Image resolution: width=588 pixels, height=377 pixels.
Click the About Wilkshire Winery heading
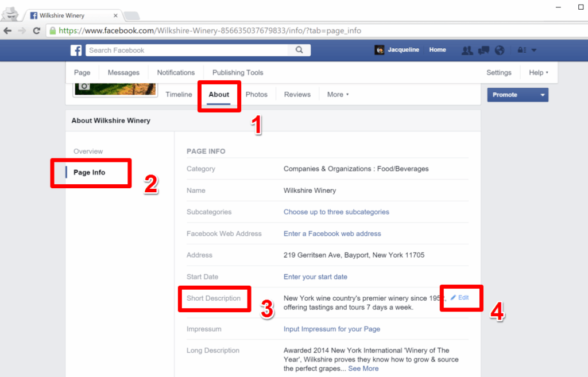(111, 121)
